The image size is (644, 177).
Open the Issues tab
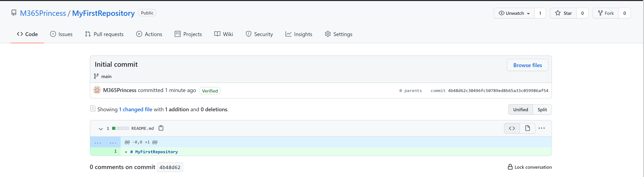point(61,34)
